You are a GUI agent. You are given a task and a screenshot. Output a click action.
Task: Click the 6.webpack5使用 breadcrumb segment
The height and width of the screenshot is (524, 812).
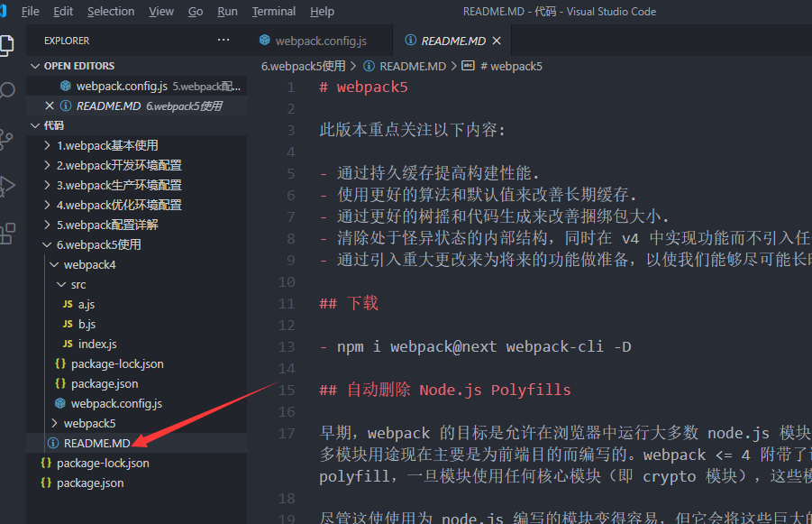click(x=303, y=67)
